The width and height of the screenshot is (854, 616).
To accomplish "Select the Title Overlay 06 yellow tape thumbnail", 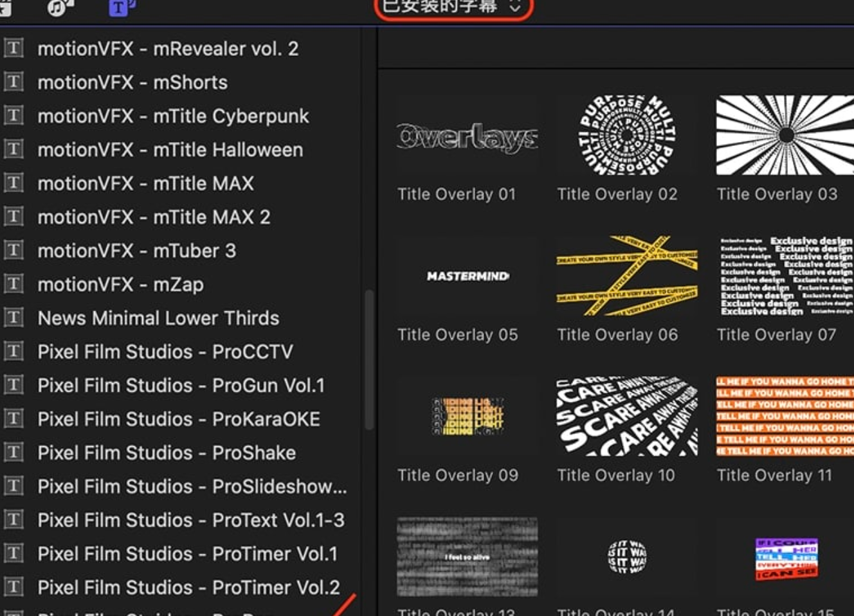I will (x=627, y=276).
